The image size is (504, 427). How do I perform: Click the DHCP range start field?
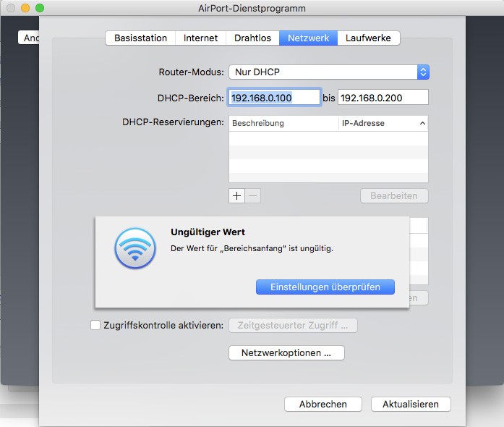(274, 98)
